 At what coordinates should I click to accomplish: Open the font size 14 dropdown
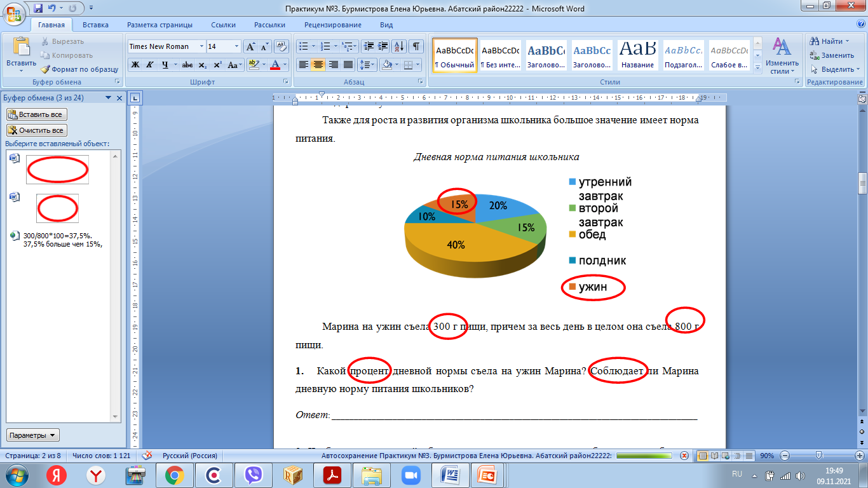point(237,46)
